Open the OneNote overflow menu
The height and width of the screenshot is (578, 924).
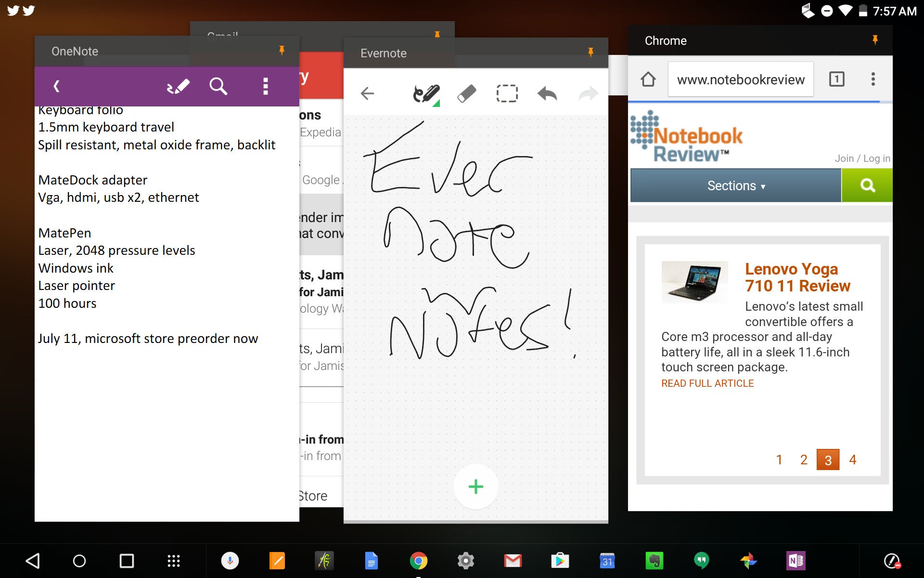(x=265, y=86)
